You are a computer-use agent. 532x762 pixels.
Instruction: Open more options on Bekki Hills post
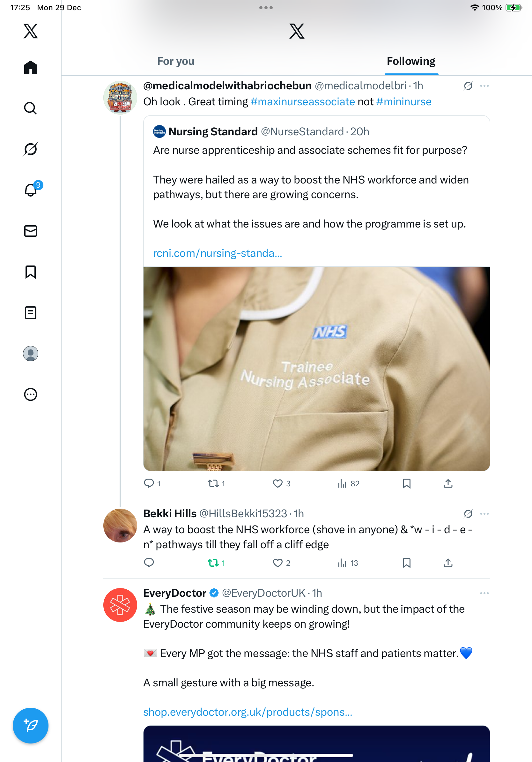(484, 514)
